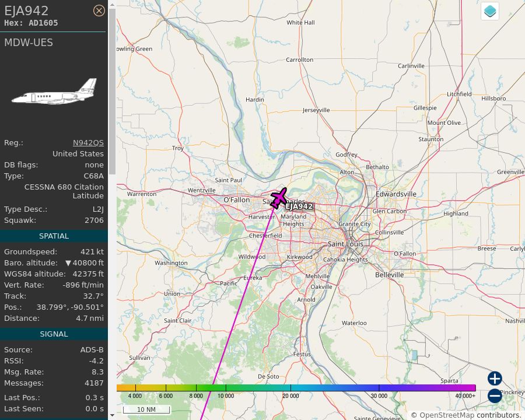
Task: Click the EJA942 callsign title
Action: (26, 10)
